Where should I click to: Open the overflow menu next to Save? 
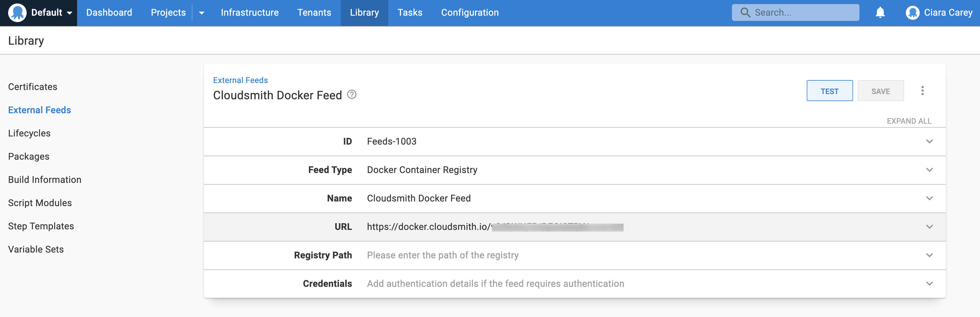[923, 91]
